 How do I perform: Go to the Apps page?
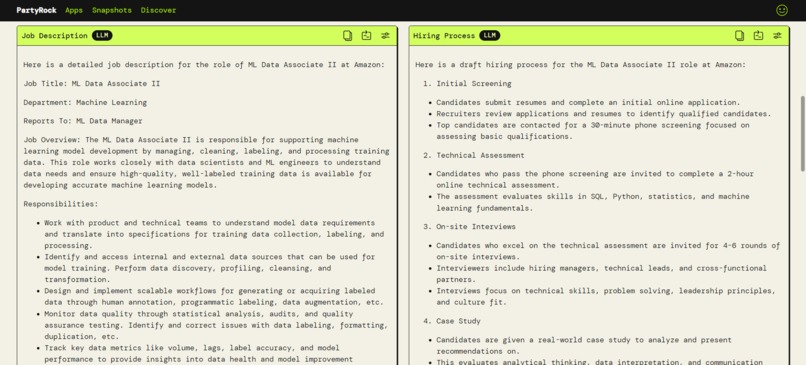(x=74, y=10)
